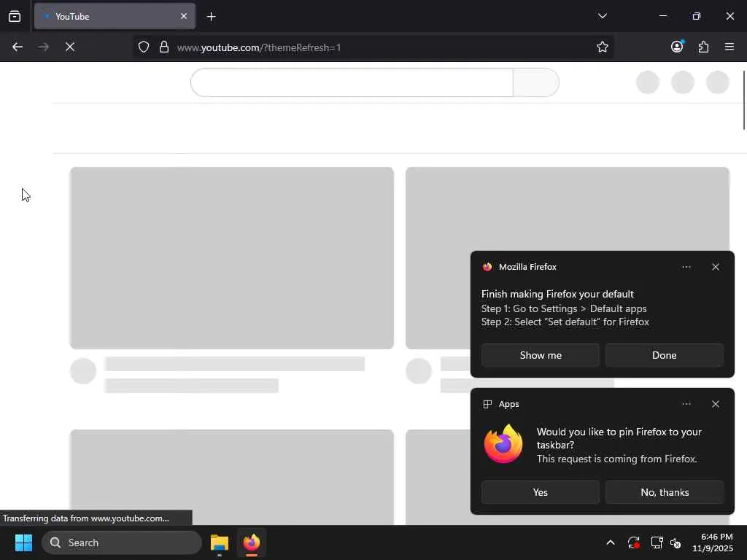Open the clock showing 6:46 PM
The height and width of the screenshot is (560, 747).
tap(712, 542)
